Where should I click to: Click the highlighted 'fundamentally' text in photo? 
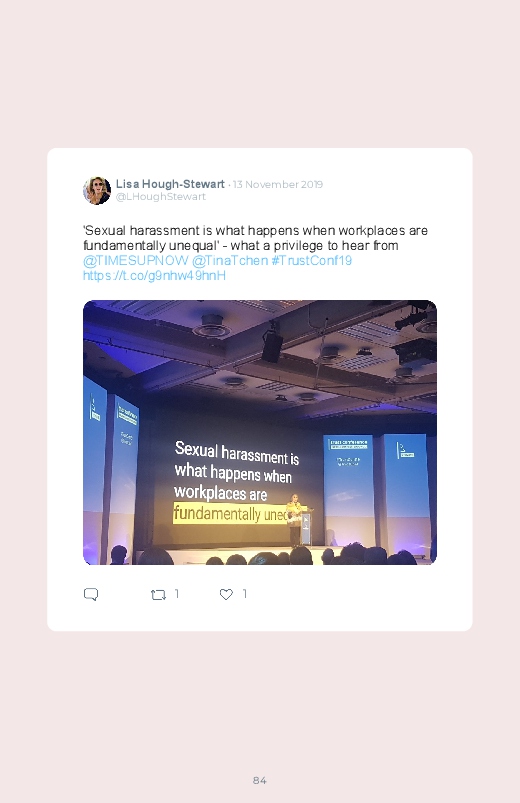217,513
